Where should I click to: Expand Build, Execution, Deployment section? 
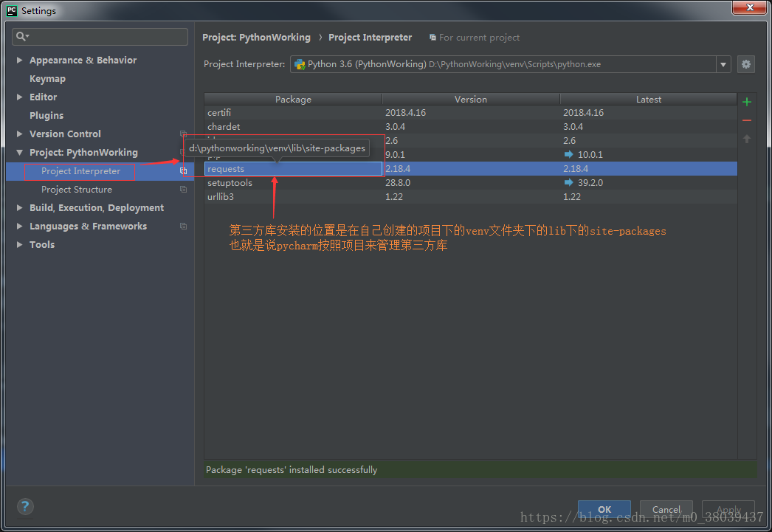(x=20, y=207)
